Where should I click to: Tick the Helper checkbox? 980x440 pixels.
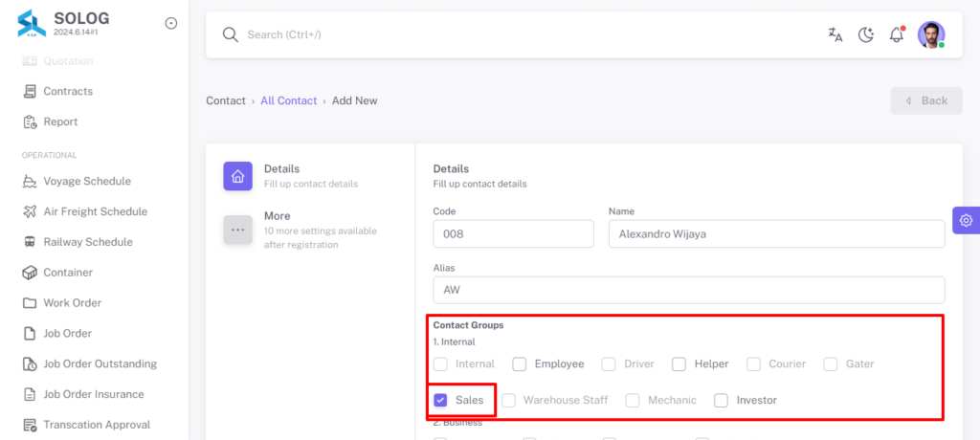click(x=679, y=363)
